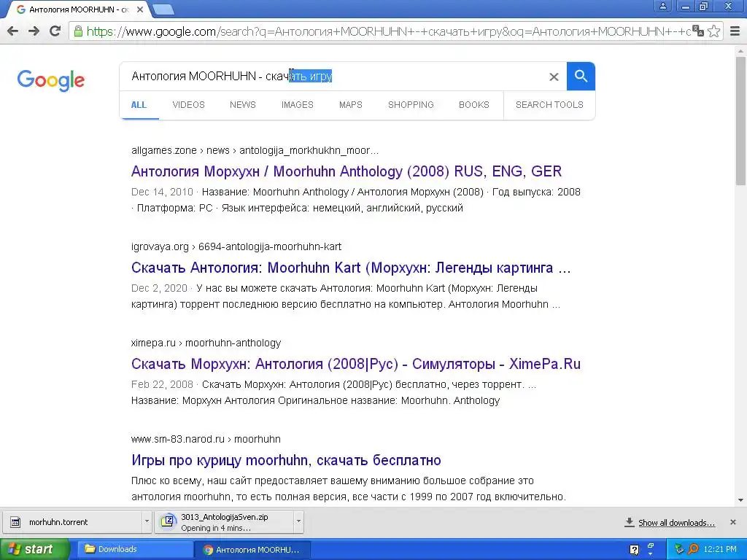Click the scrollbar down arrow
Image resolution: width=747 pixels, height=560 pixels.
coord(740,500)
